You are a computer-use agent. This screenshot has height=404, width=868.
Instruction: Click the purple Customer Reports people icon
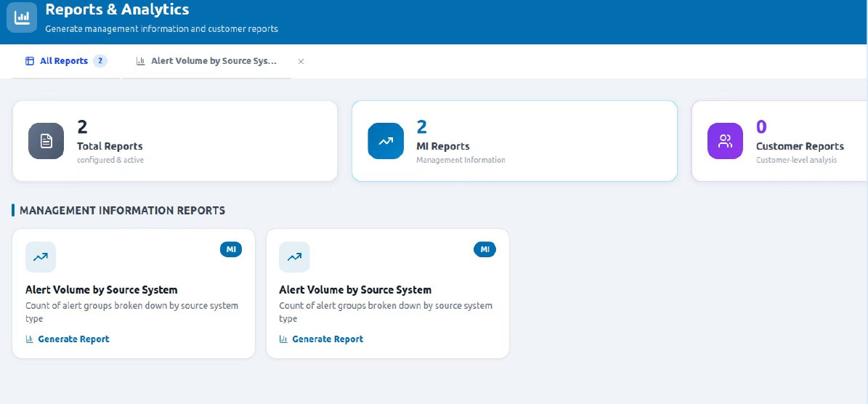(x=725, y=141)
